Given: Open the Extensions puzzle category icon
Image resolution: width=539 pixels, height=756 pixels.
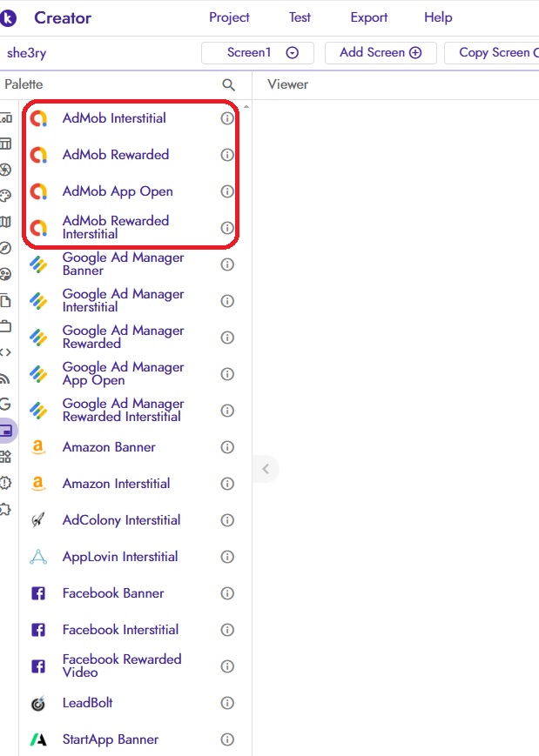Looking at the screenshot, I should 5,509.
